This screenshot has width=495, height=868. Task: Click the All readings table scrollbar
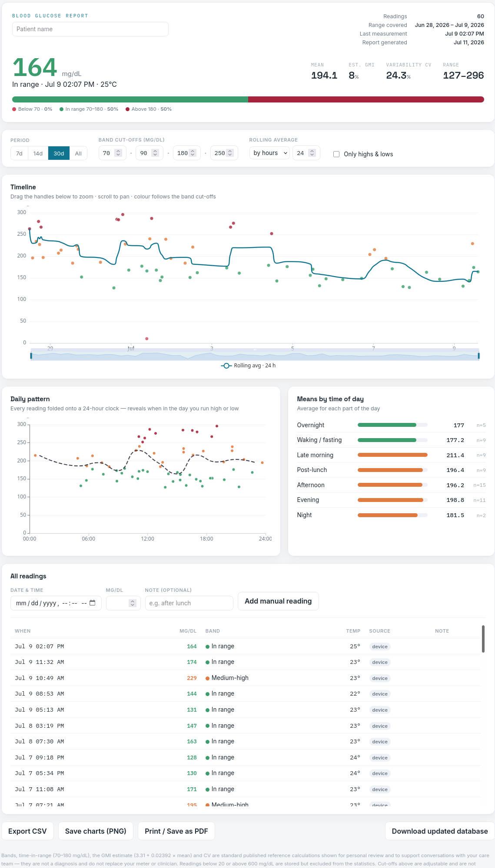pos(483,639)
